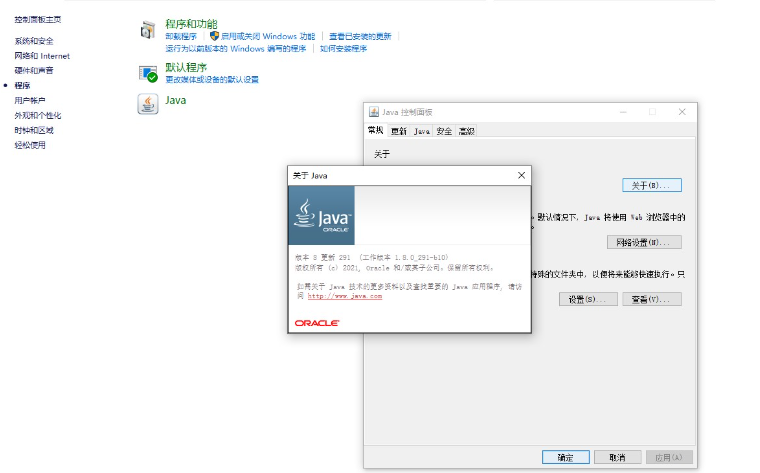Go to 控制面板主页 in sidebar
This screenshot has width=760, height=473.
point(38,20)
